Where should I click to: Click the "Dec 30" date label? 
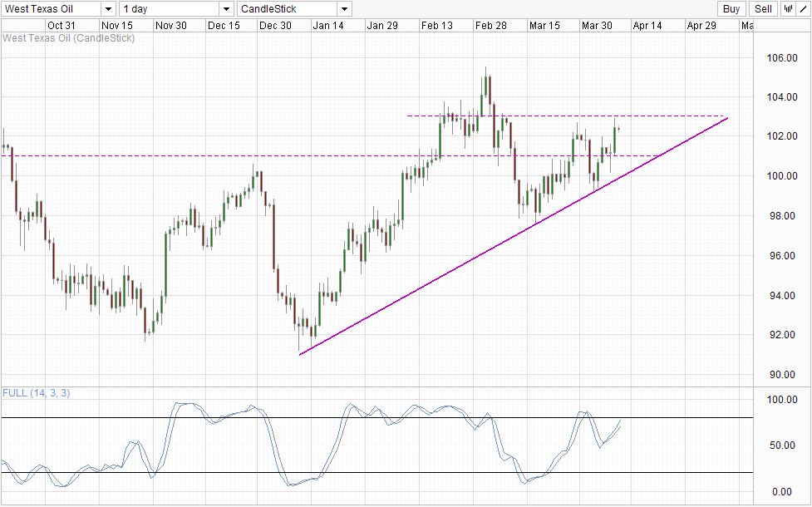coord(275,26)
